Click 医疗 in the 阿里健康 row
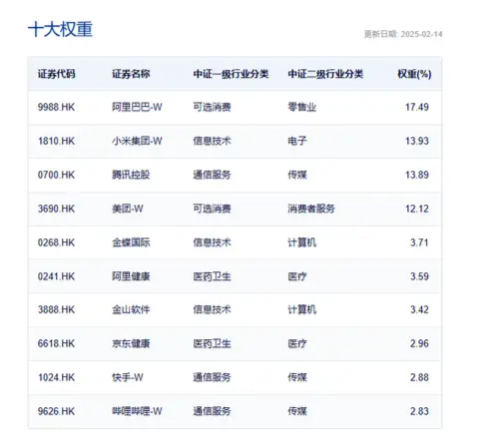Screen dimensions: 479x448 [297, 276]
